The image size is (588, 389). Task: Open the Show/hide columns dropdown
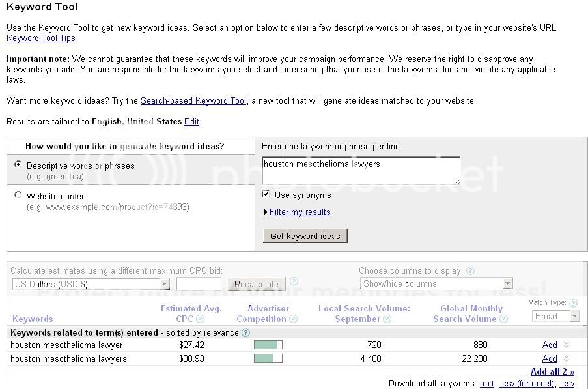[x=436, y=284]
